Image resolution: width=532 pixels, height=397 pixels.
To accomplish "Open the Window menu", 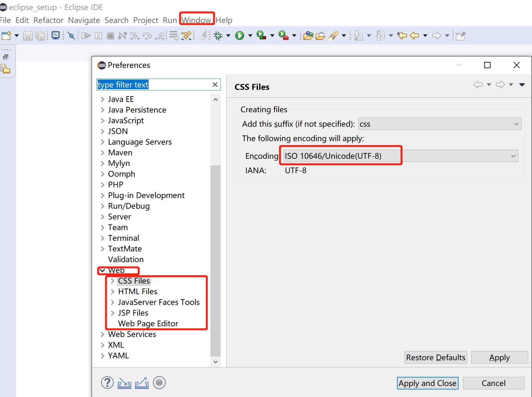I will click(x=196, y=20).
